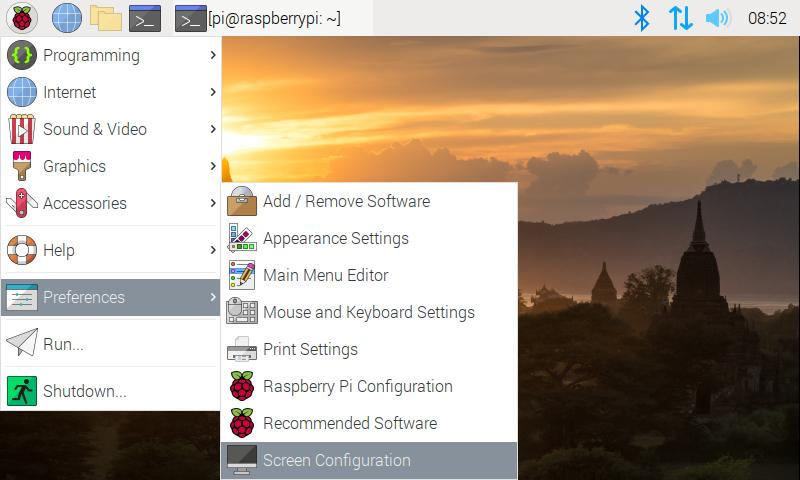Select Appearance Settings from Preferences
800x480 pixels.
click(335, 238)
